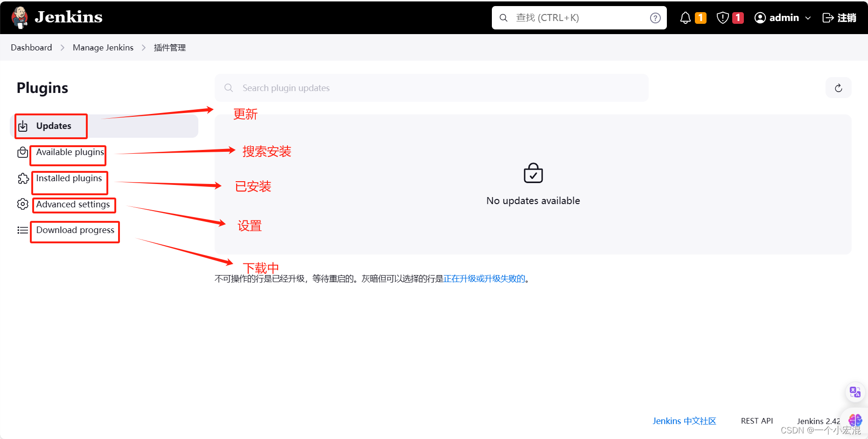868x439 pixels.
Task: Switch to the Available plugins tab
Action: [x=69, y=152]
